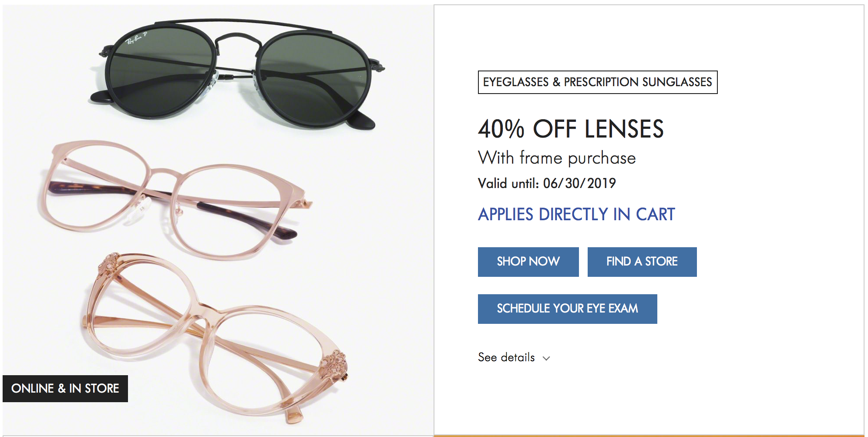Click the SHOP NOW button
The height and width of the screenshot is (437, 868).
[528, 262]
